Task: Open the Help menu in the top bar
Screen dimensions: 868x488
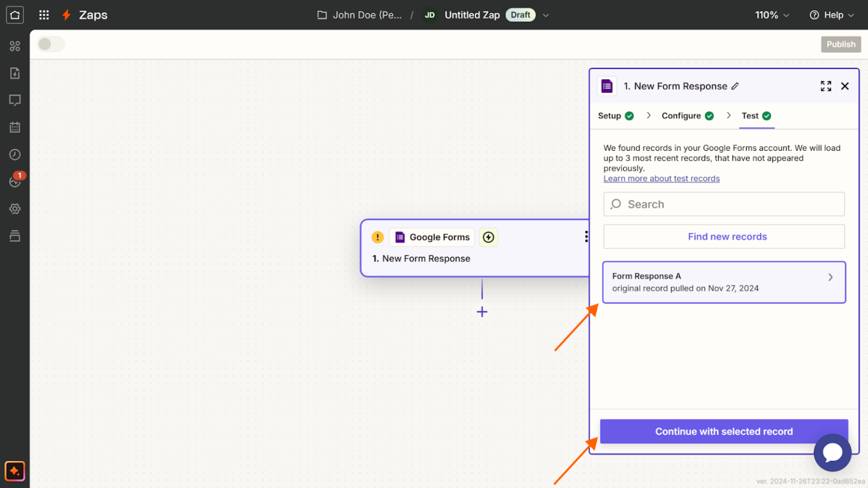Action: (x=831, y=15)
